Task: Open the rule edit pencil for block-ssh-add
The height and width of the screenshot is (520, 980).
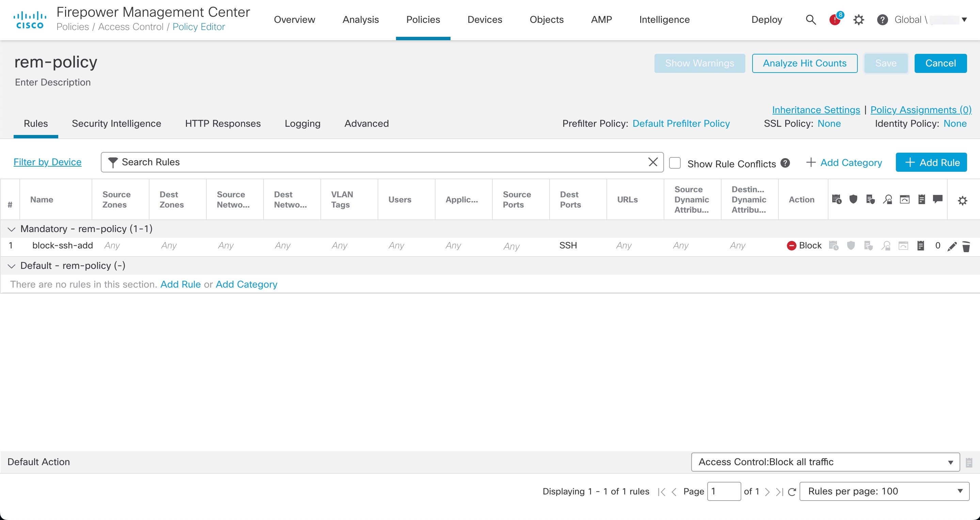Action: [952, 246]
